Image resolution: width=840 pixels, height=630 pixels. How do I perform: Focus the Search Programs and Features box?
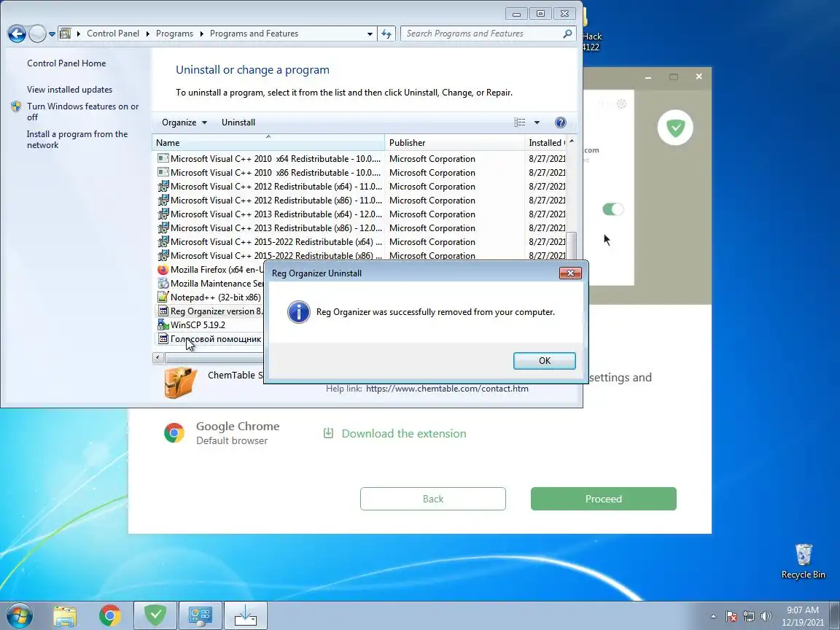coord(489,34)
